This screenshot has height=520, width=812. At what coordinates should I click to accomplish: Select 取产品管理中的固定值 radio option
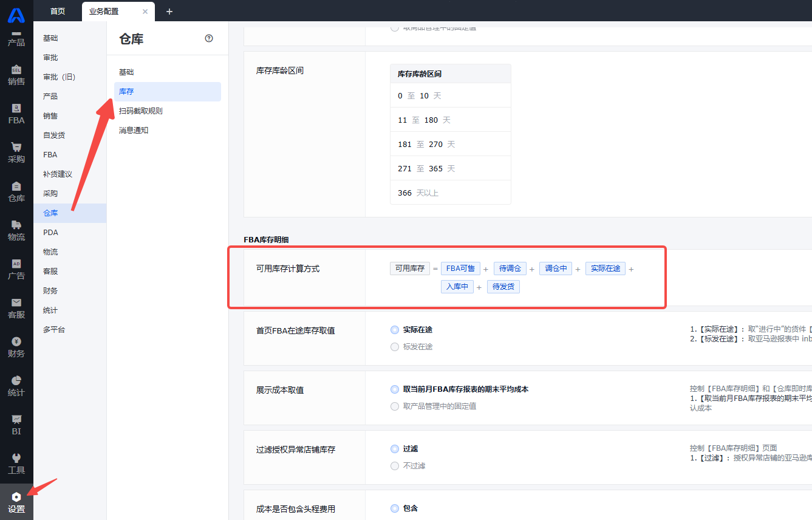point(395,406)
